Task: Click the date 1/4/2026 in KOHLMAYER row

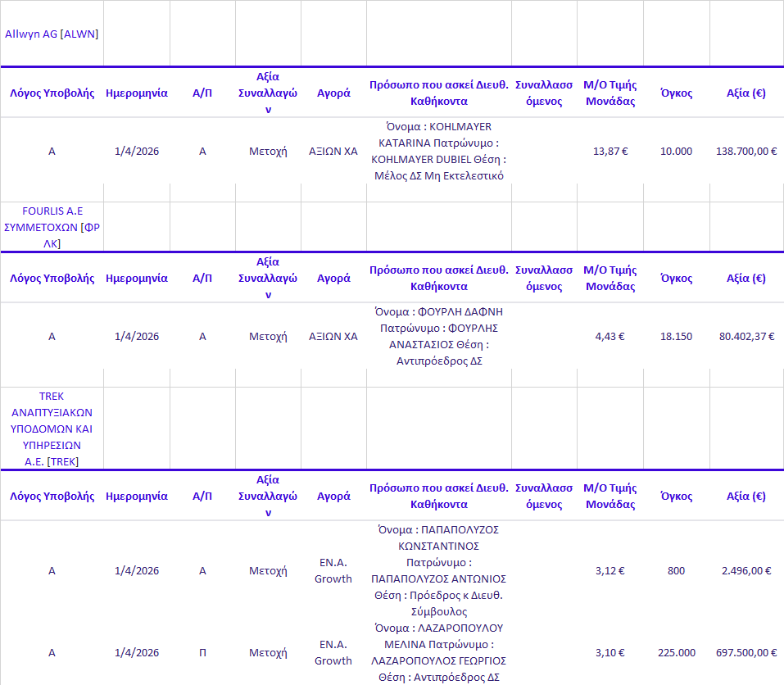Action: pyautogui.click(x=137, y=151)
